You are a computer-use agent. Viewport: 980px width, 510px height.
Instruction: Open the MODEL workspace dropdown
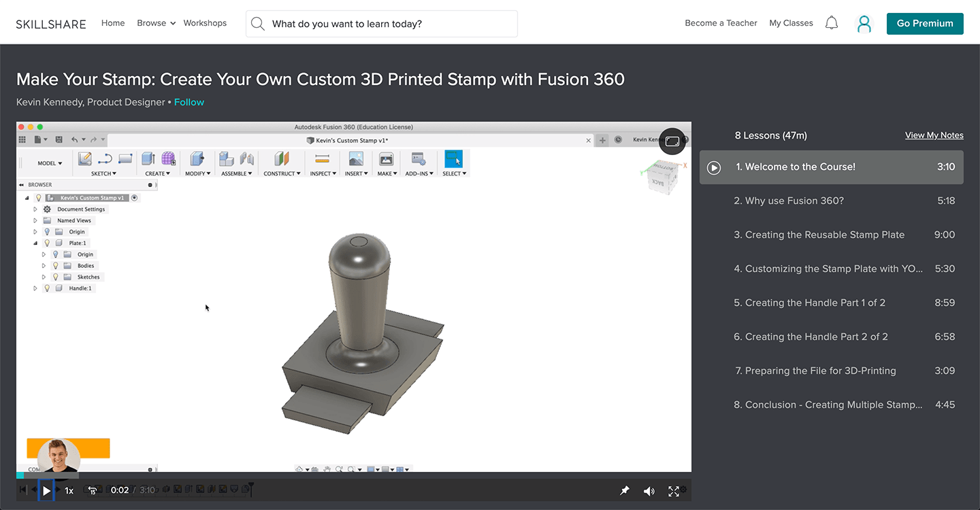tap(50, 163)
